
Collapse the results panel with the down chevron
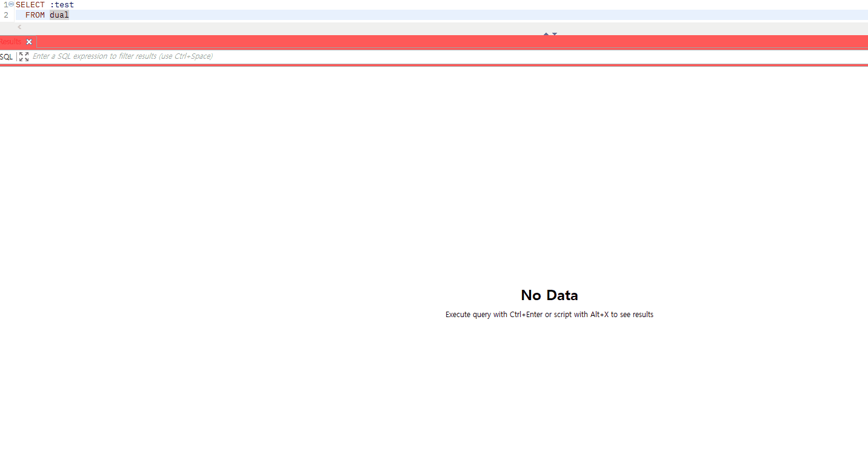point(553,34)
